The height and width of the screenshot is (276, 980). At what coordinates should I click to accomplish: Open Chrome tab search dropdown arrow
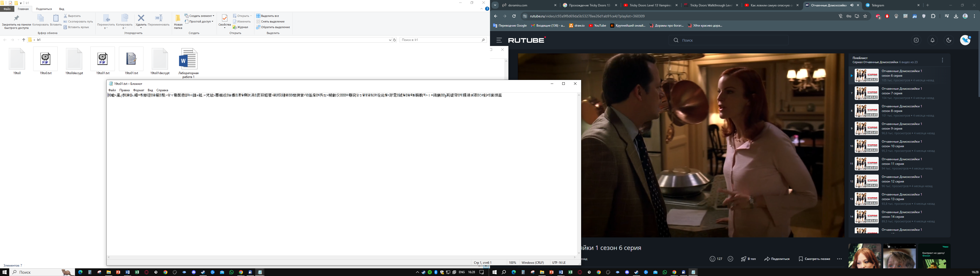coord(495,5)
